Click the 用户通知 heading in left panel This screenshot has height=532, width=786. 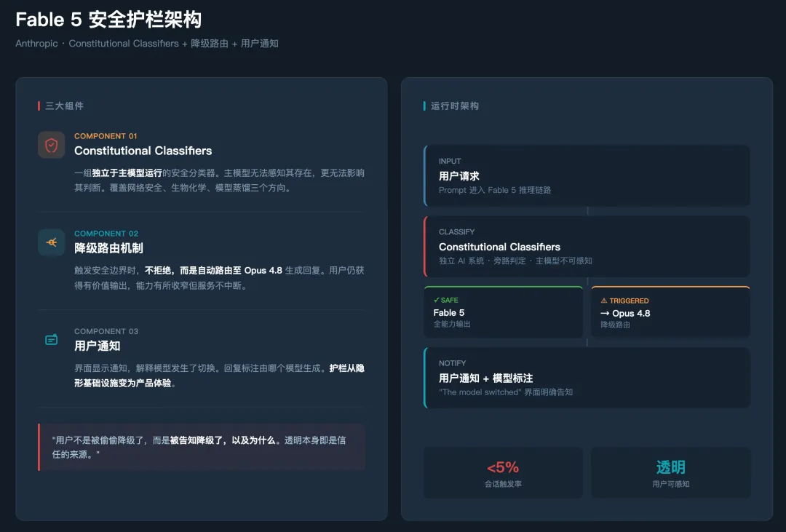coord(98,346)
